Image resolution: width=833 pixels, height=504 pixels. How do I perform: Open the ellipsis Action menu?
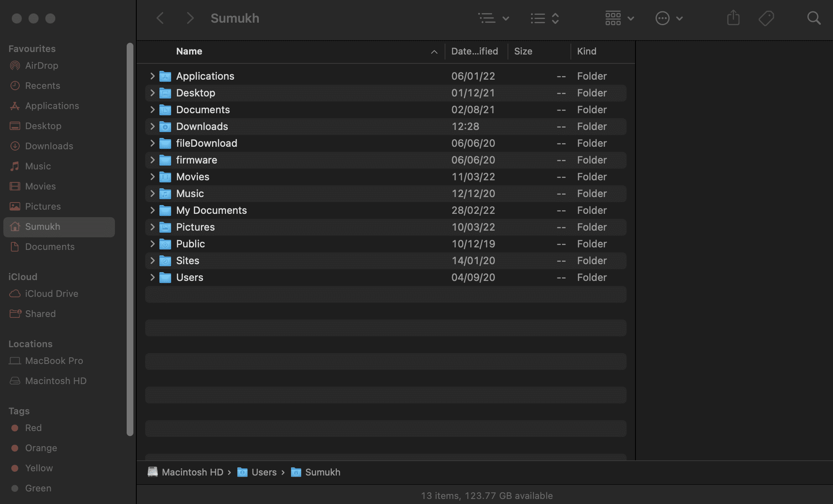(x=669, y=18)
